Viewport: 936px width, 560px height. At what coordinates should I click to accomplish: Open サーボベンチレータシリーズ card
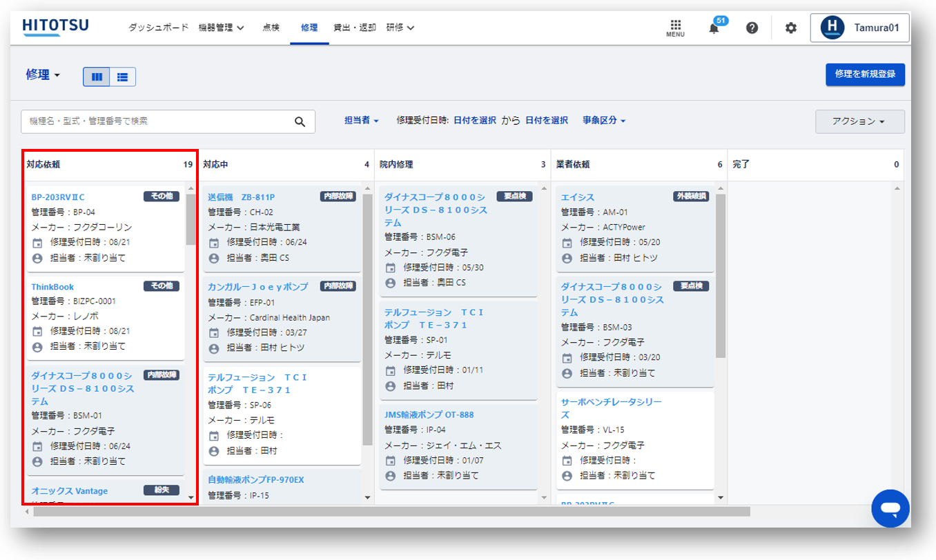tap(611, 408)
